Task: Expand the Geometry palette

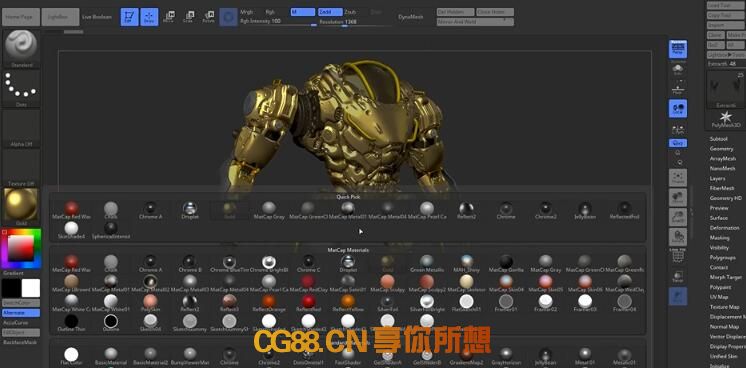Action: [721, 149]
